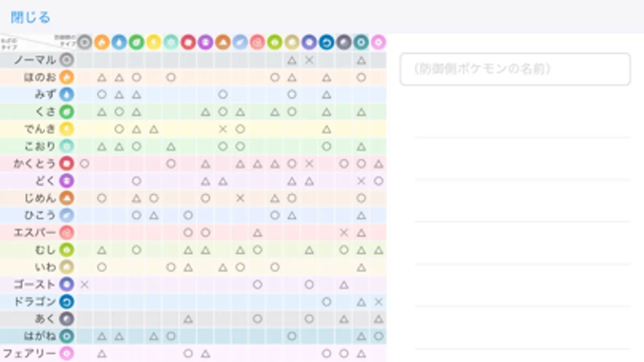The image size is (644, 362).
Task: Click the yellow icon beside the でんき row label
Action: coord(67,129)
